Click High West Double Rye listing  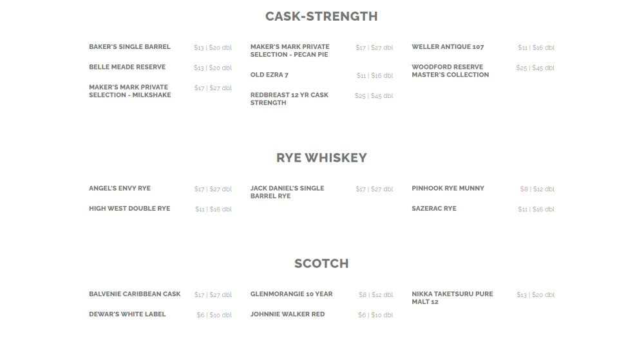tap(129, 209)
